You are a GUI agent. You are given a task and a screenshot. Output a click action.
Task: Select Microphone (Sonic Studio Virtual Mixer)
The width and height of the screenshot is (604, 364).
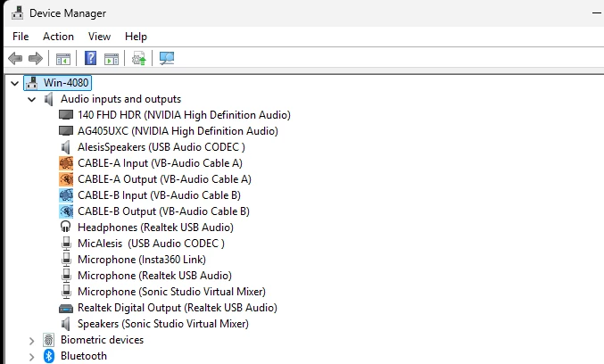172,292
